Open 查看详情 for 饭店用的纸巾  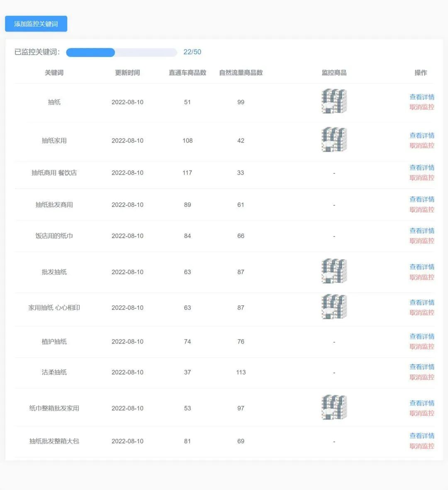coord(422,231)
